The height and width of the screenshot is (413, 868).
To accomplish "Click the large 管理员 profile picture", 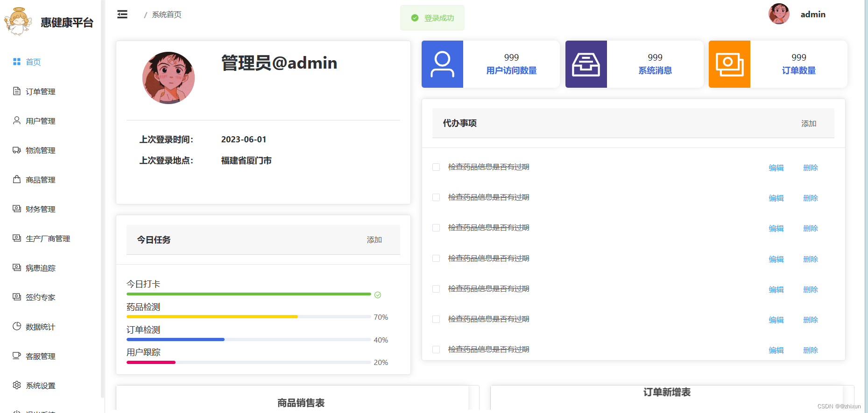I will [x=169, y=78].
